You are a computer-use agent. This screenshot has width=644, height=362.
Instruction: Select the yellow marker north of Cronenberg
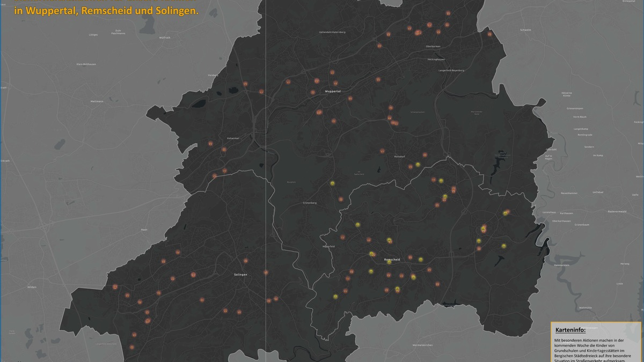point(333,183)
